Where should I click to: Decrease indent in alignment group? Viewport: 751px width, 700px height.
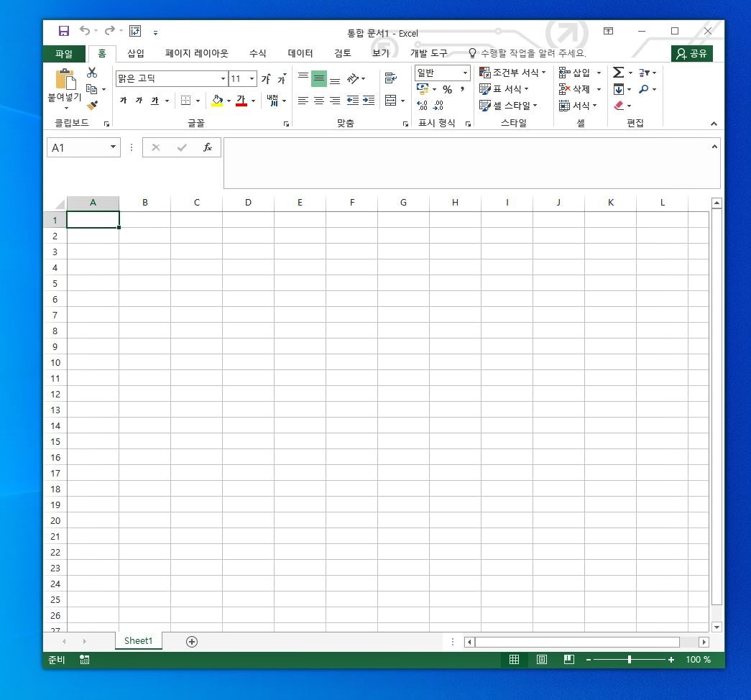coord(353,100)
